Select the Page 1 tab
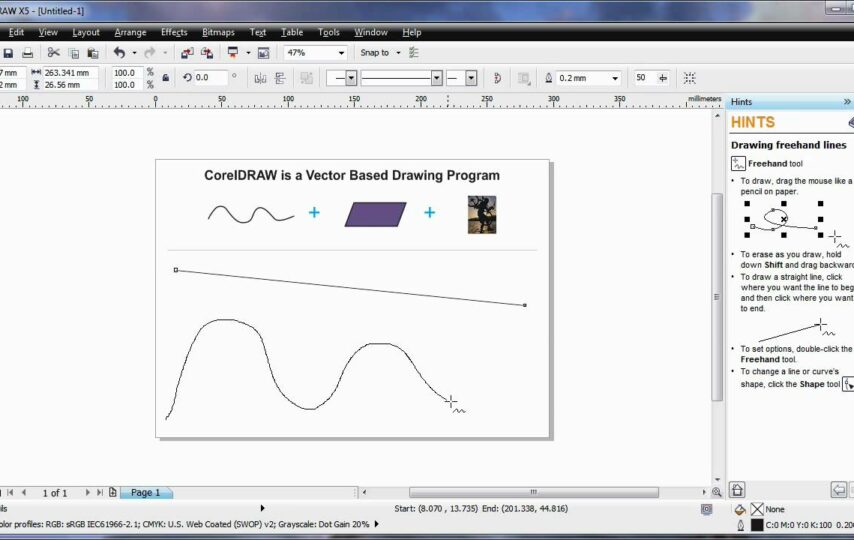Image resolution: width=854 pixels, height=540 pixels. tap(145, 493)
